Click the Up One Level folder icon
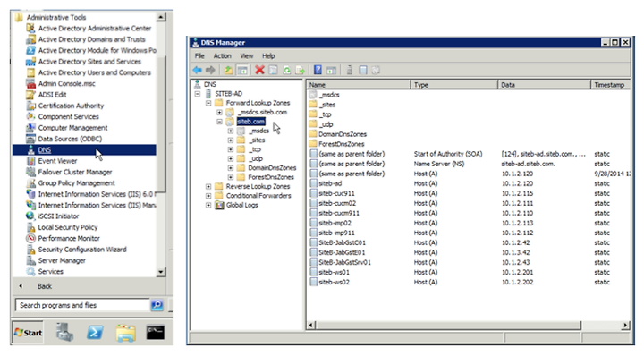Viewport: 644px width, 356px height. 228,70
